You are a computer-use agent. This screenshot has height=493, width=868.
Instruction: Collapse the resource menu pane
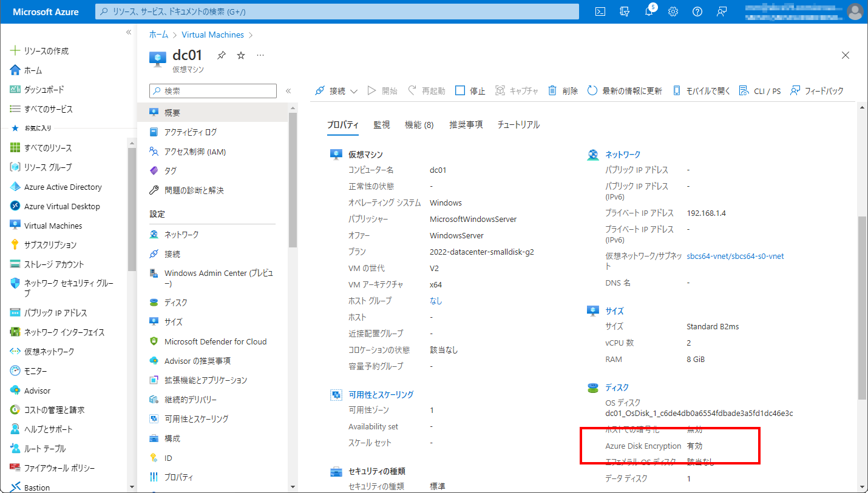(x=288, y=91)
